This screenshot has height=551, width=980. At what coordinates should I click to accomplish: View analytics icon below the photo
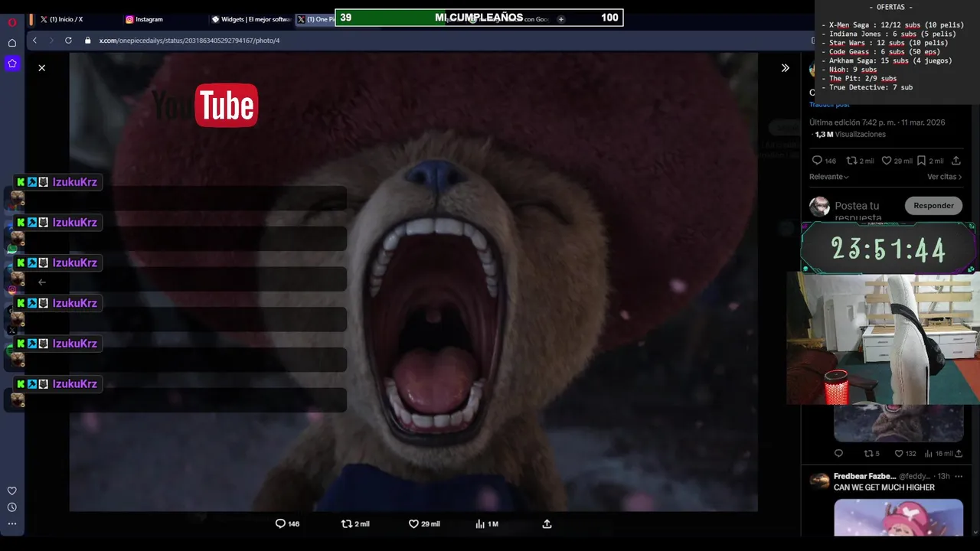pos(480,524)
